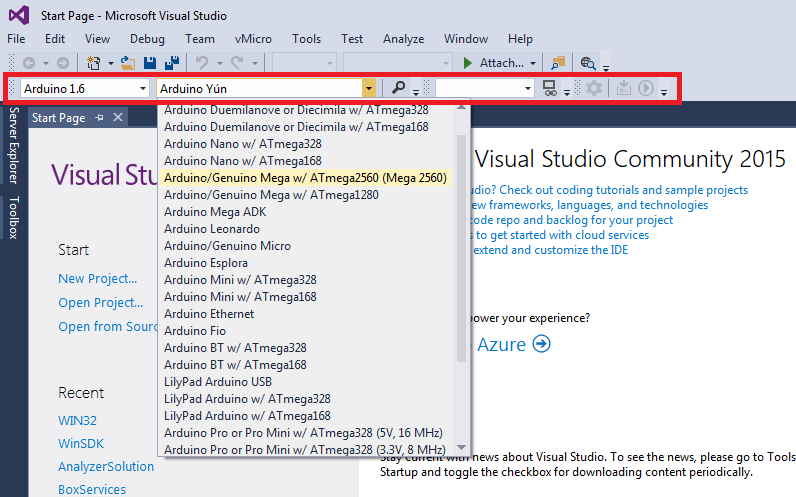Collapse the Arduino Yún board dropdown arrow
This screenshot has width=796, height=497.
[x=369, y=88]
